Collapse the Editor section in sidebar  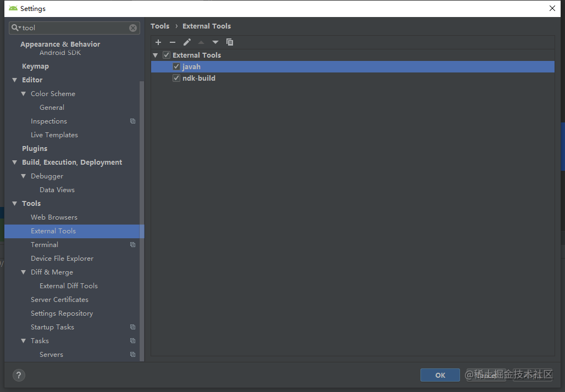pyautogui.click(x=15, y=80)
